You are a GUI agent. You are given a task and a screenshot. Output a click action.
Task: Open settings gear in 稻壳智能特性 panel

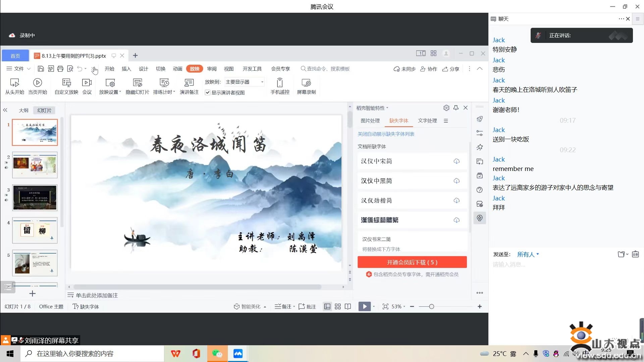click(x=446, y=108)
